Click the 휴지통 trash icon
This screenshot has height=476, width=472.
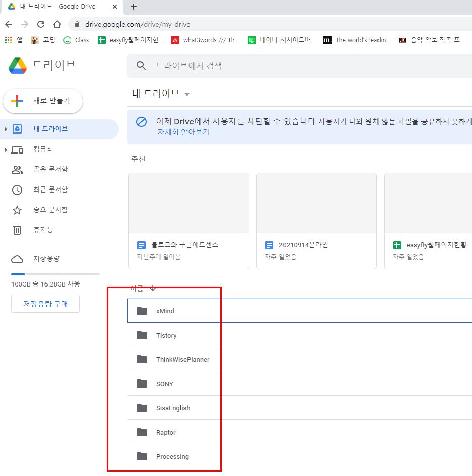coord(17,230)
